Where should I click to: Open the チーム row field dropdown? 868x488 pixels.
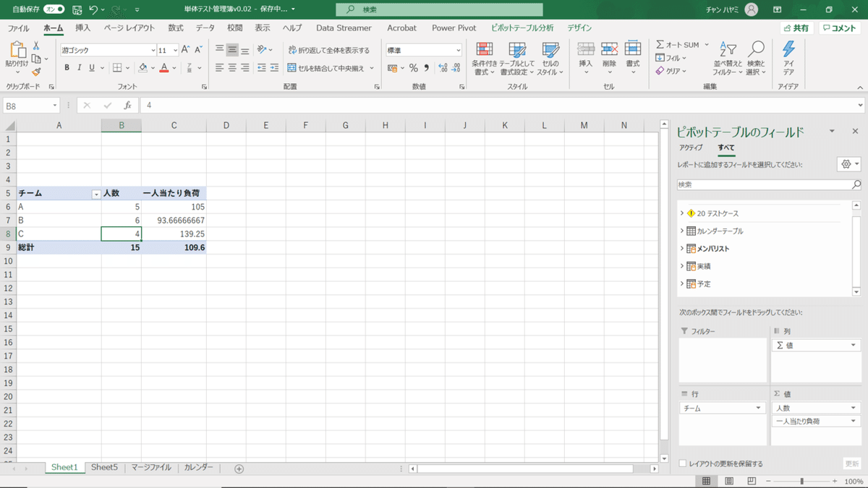pos(759,408)
